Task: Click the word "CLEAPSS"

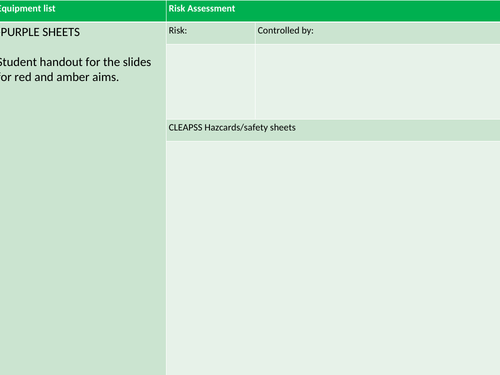Action: tap(185, 128)
